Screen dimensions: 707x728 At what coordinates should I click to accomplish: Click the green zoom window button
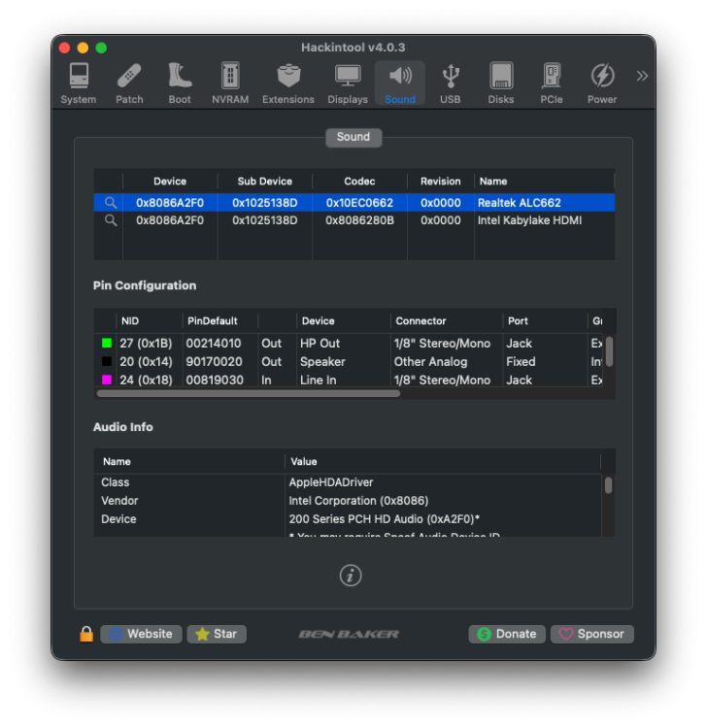(101, 48)
